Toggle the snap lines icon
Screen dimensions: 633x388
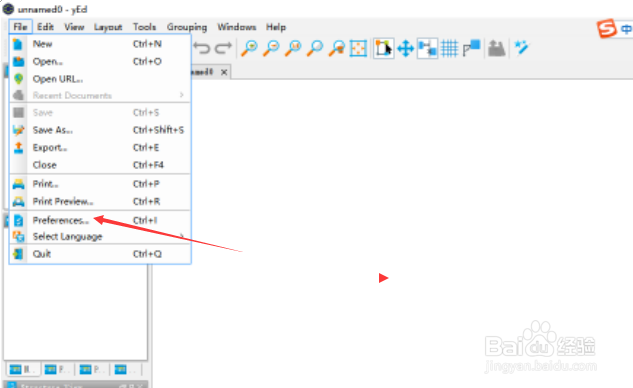point(427,49)
